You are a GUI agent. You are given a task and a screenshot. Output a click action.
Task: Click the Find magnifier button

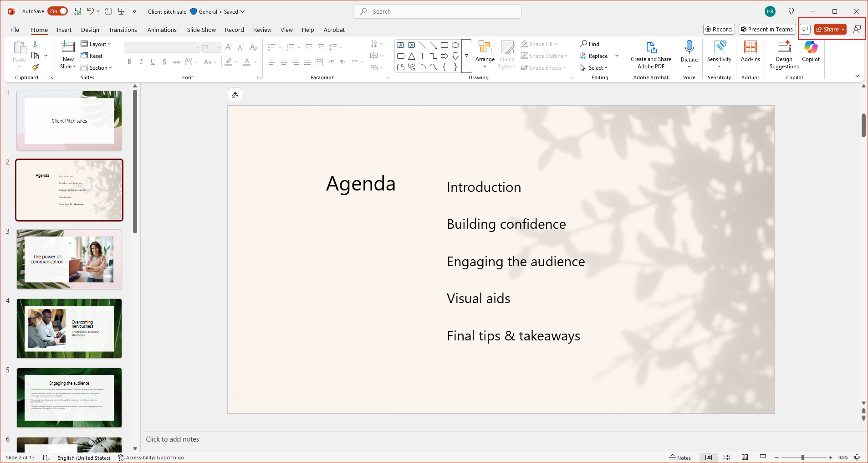[x=590, y=44]
